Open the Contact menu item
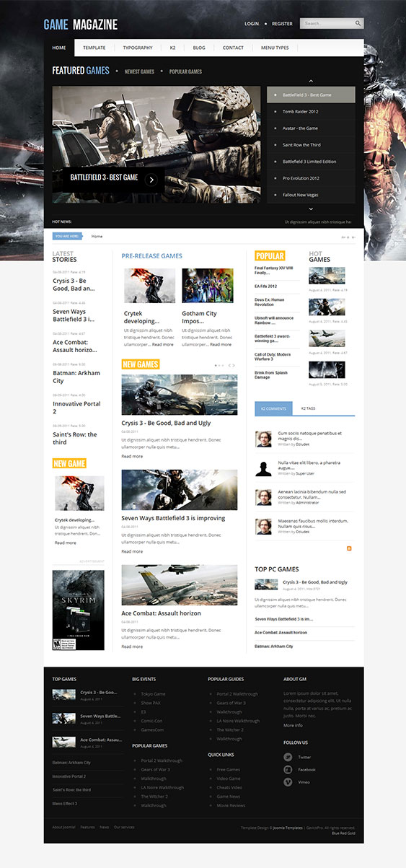Screen dimensions: 406x868 point(233,48)
